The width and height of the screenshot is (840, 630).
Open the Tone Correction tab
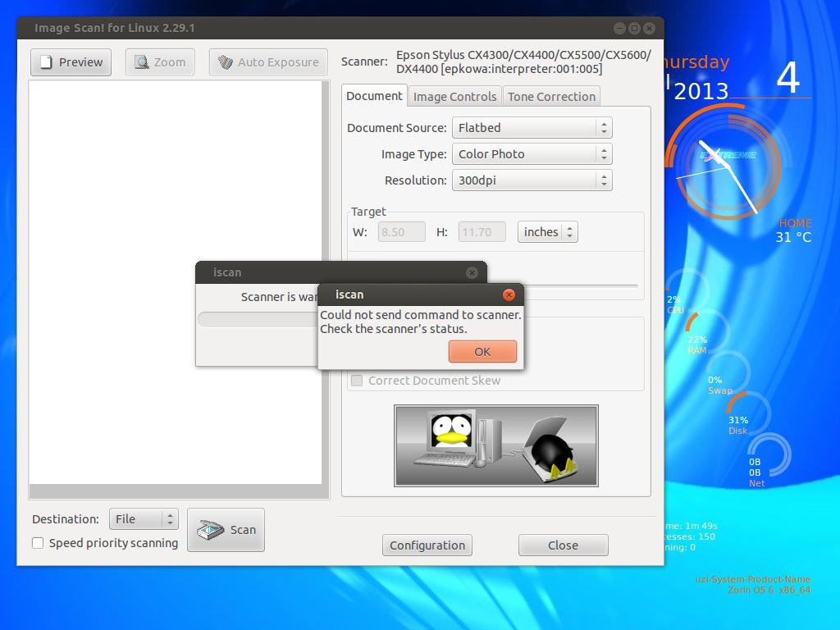pos(551,97)
